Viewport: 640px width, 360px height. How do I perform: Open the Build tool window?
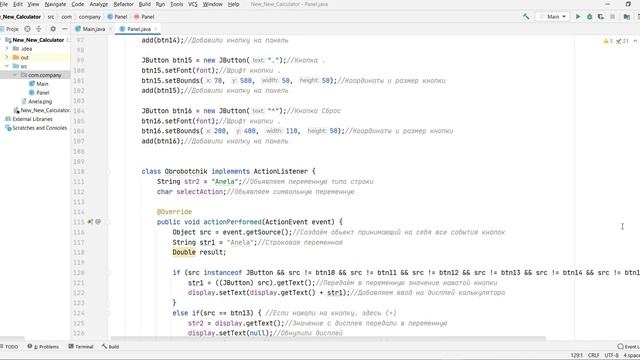(110, 347)
